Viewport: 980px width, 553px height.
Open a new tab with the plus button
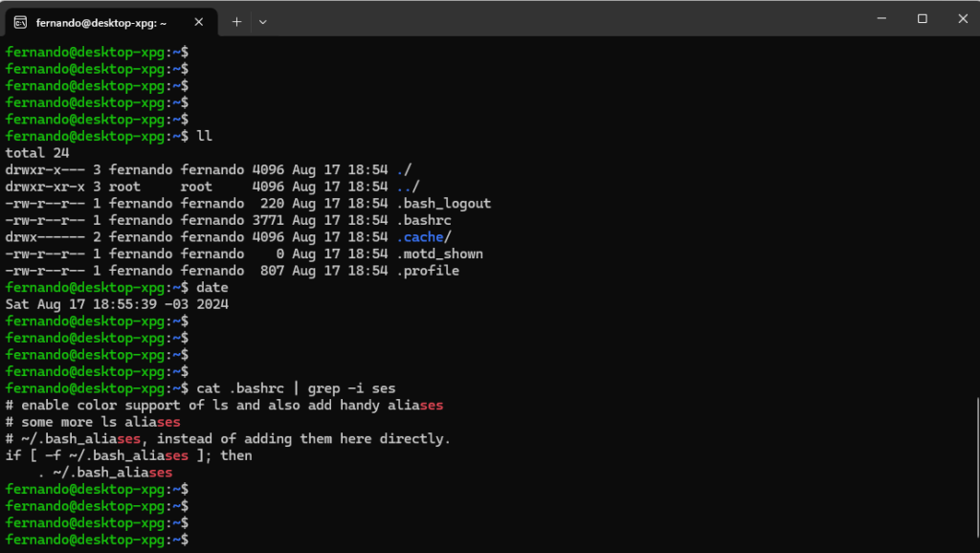click(237, 22)
